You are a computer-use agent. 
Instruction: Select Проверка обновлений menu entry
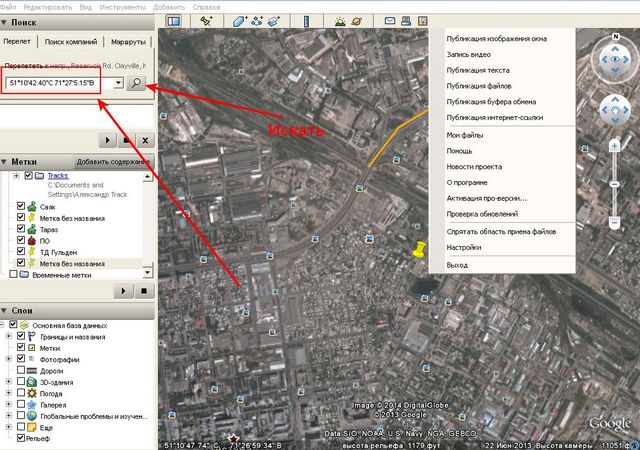point(482,214)
